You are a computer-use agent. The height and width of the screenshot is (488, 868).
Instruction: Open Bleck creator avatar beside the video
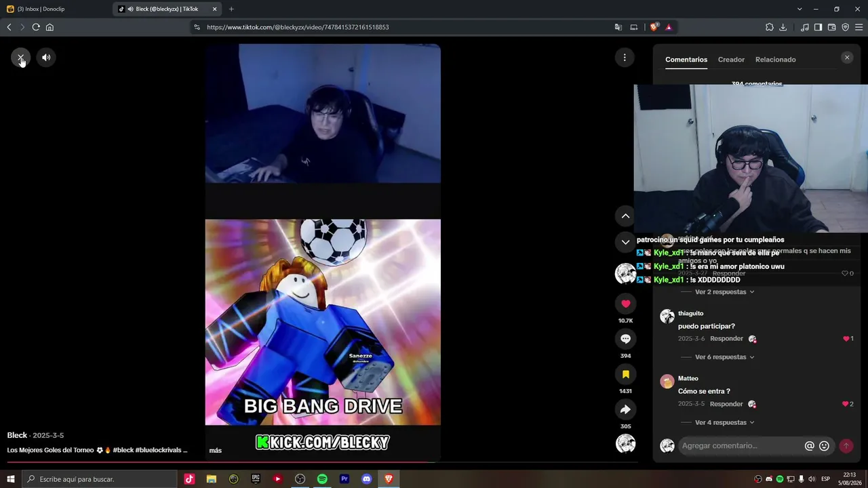pyautogui.click(x=625, y=274)
